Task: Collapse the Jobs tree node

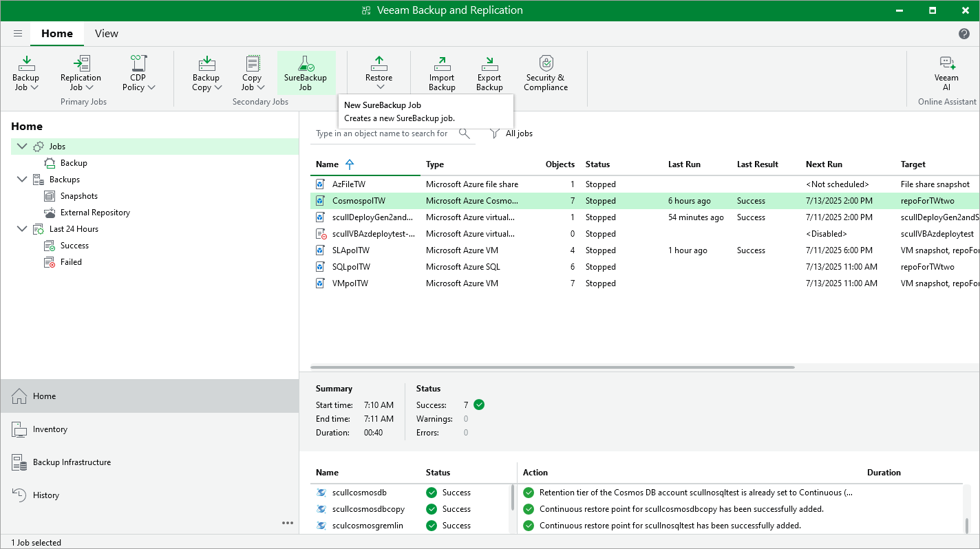Action: pos(23,147)
